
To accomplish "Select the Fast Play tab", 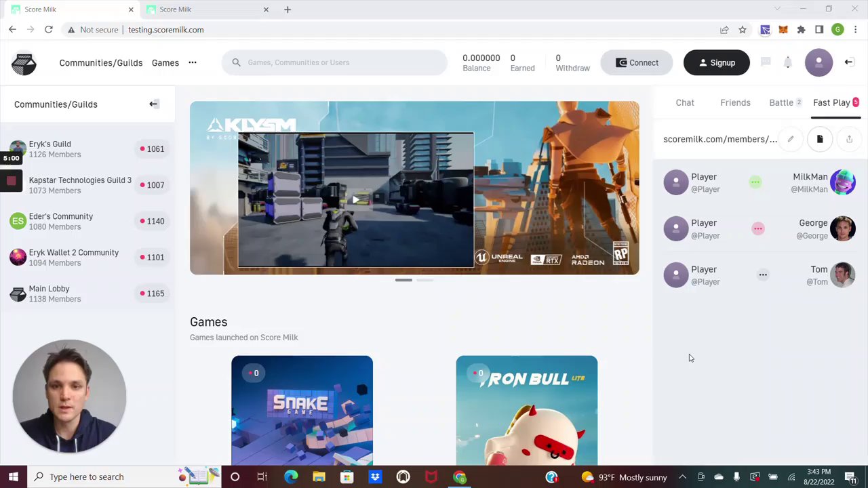I will click(835, 102).
